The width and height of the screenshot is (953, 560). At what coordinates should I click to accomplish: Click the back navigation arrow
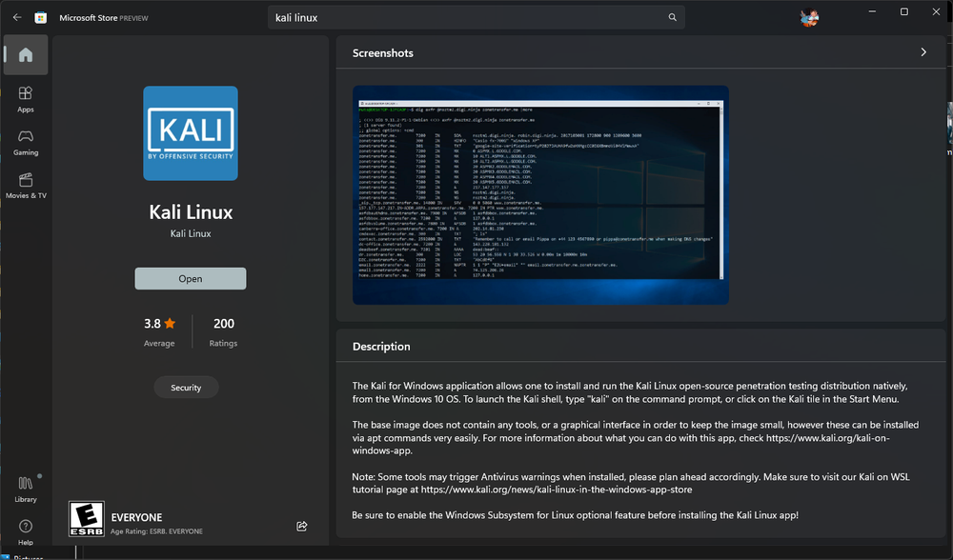click(x=16, y=16)
